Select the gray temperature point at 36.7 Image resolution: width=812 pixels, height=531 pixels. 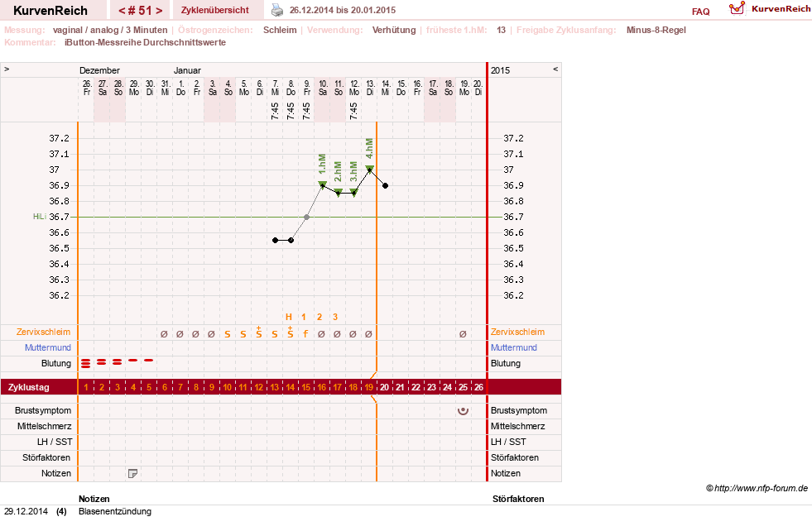(306, 217)
